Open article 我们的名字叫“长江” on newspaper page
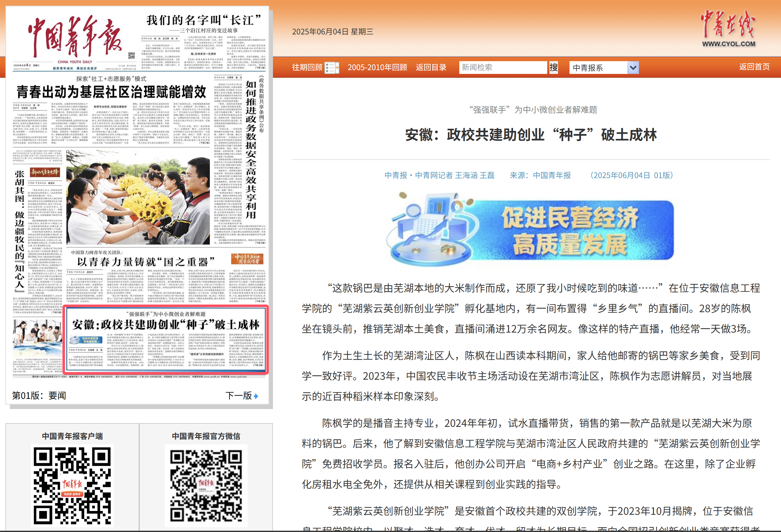Viewport: 781px width, 532px height. (x=204, y=20)
